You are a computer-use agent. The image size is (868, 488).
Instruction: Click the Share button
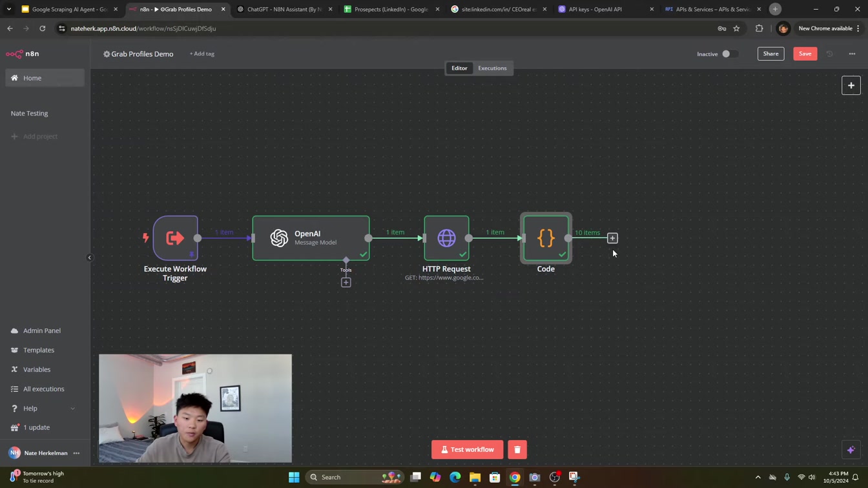click(770, 54)
